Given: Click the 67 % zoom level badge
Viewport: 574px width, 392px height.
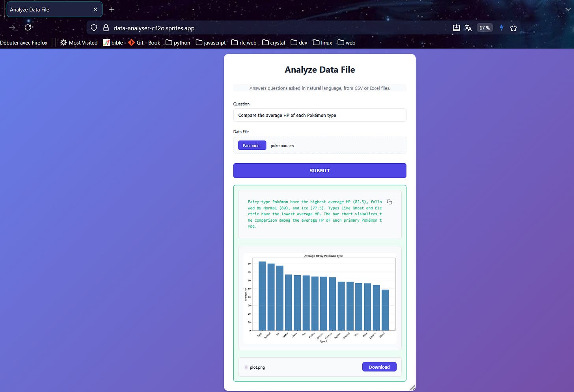Looking at the screenshot, I should coord(485,28).
